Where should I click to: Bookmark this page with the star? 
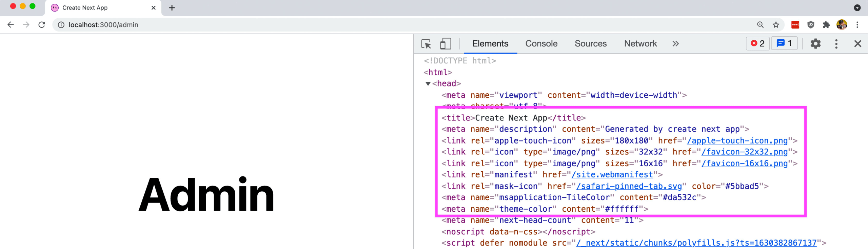click(x=776, y=25)
